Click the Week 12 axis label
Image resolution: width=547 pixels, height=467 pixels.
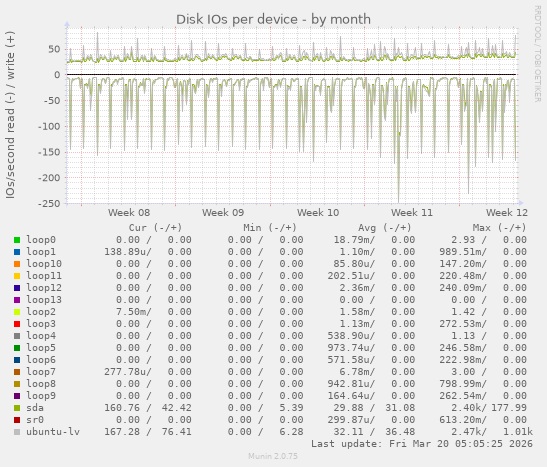point(507,213)
